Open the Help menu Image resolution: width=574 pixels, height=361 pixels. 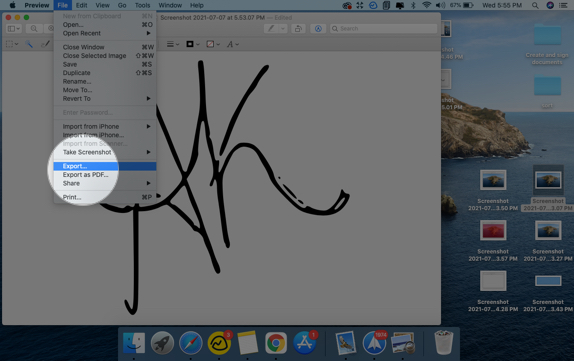[197, 5]
